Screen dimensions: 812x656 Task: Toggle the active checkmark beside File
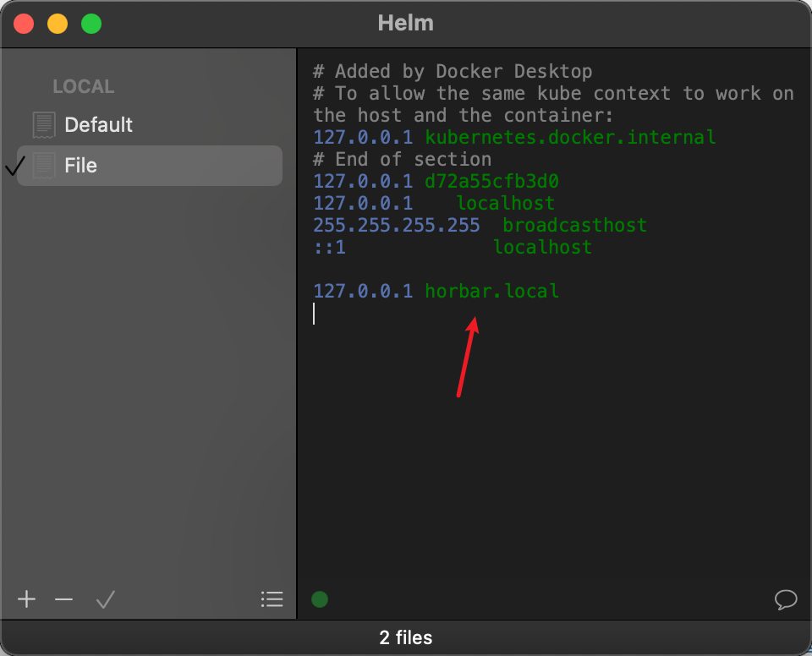click(14, 166)
